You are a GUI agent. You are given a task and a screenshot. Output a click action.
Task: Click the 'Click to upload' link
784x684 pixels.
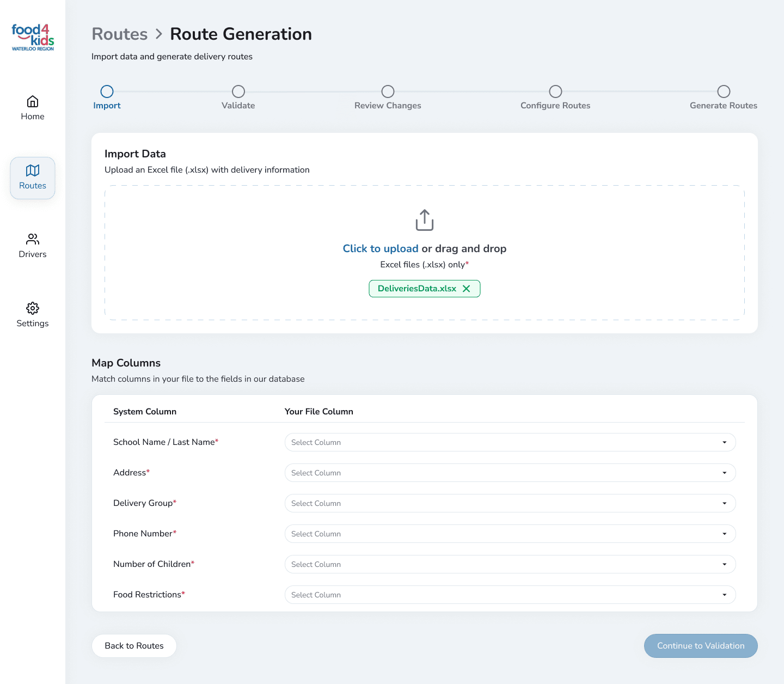click(x=381, y=249)
